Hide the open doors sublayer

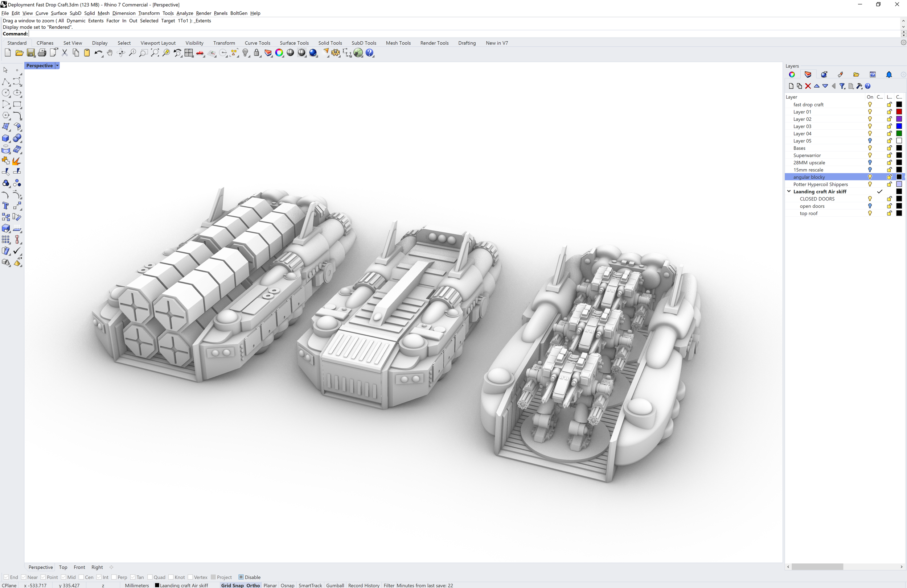(x=870, y=206)
